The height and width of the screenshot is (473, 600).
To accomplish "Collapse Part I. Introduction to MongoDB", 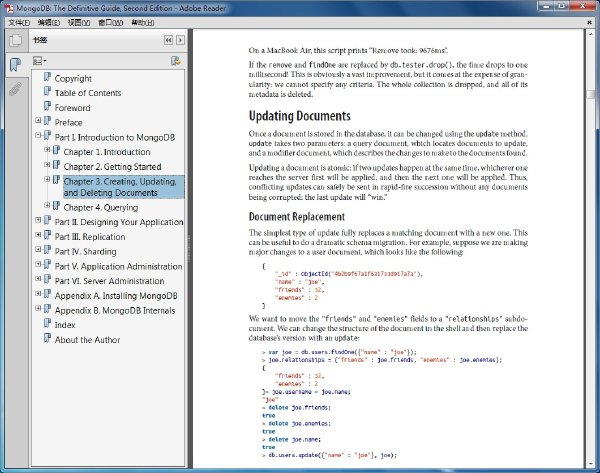I will [x=38, y=135].
